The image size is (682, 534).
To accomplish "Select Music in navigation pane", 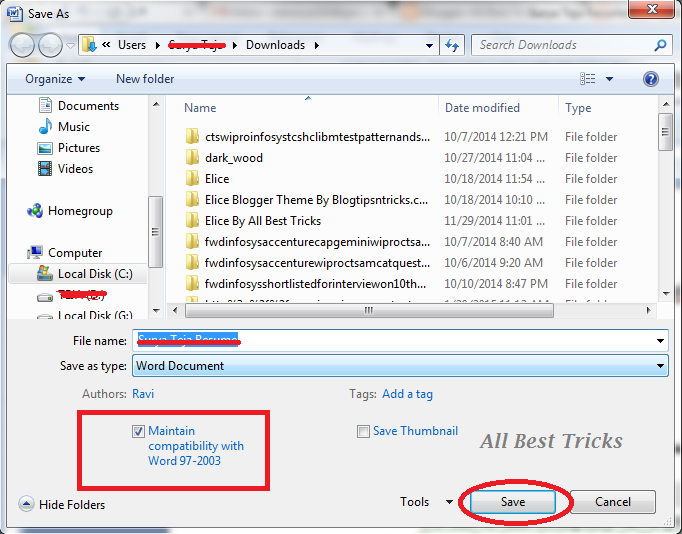I will 74,127.
